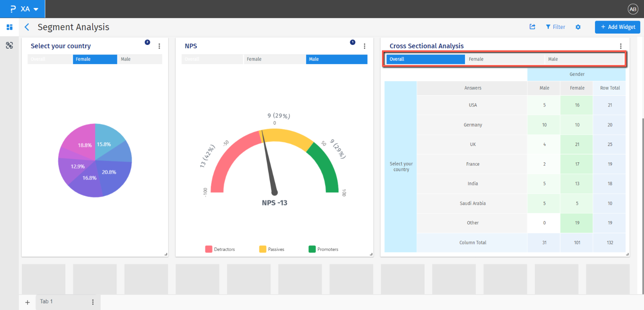Click the NPS -13 gauge score text
644x310 pixels.
coord(275,203)
